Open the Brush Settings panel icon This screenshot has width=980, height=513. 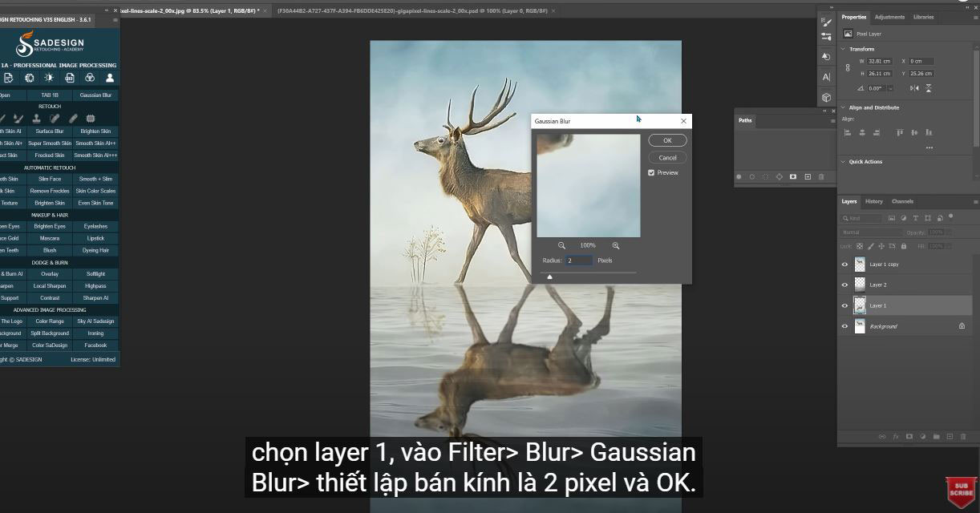(x=827, y=22)
